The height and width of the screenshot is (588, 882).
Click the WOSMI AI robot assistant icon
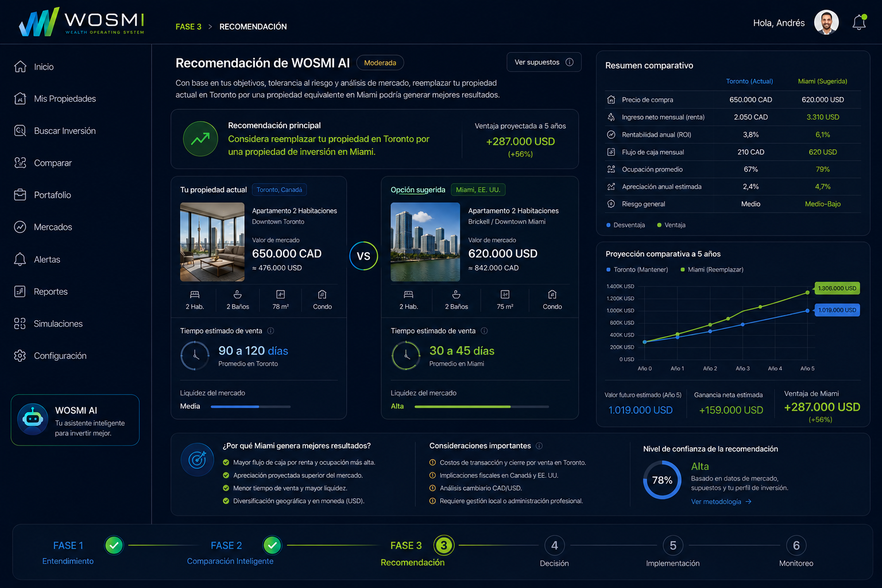(32, 419)
